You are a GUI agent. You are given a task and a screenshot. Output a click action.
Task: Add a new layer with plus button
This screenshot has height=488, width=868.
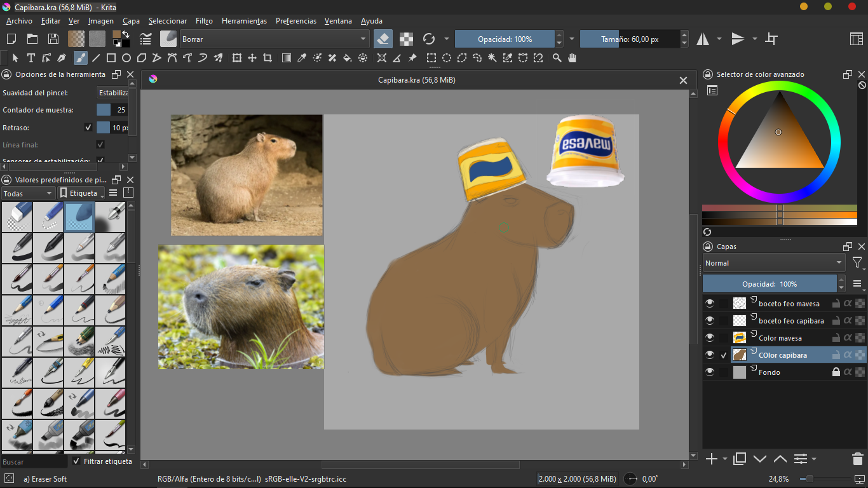[x=712, y=459]
